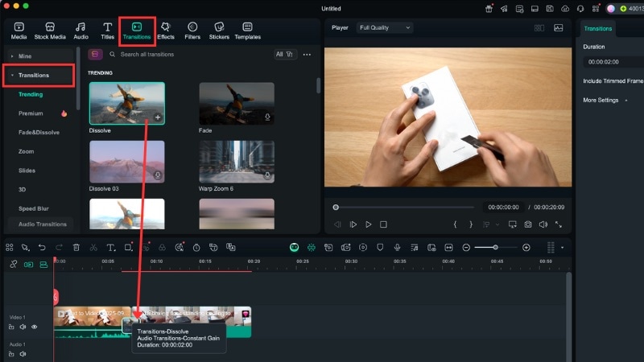Viewport: 644px width, 362px height.
Task: Open the Effects tab
Action: point(166,31)
